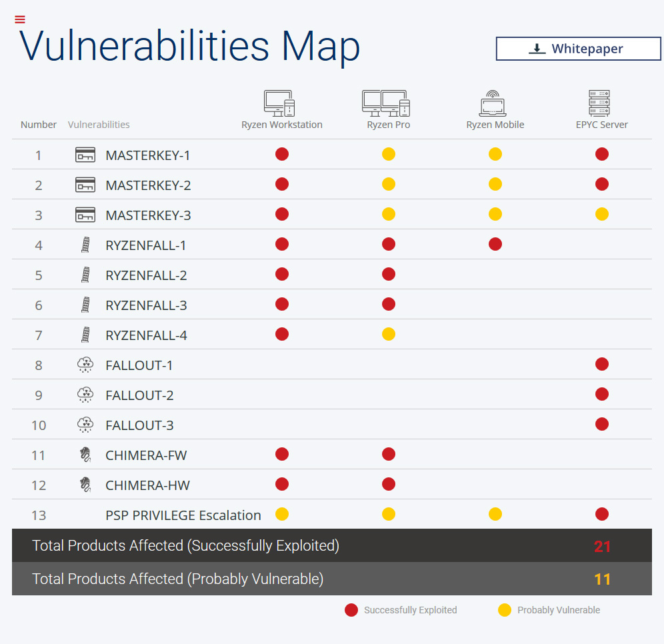Open the red hamburger menu
This screenshot has width=664, height=644.
19,20
